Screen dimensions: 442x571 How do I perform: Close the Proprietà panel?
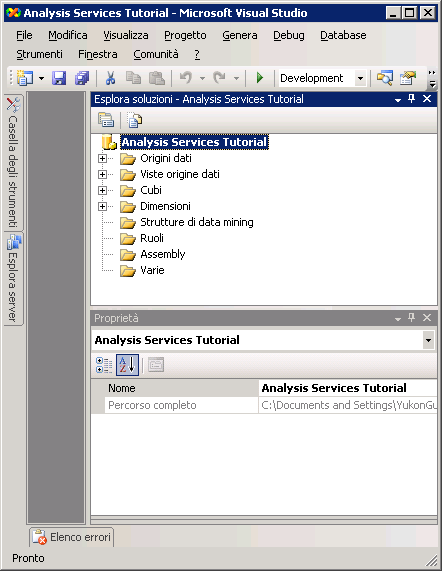[x=427, y=318]
